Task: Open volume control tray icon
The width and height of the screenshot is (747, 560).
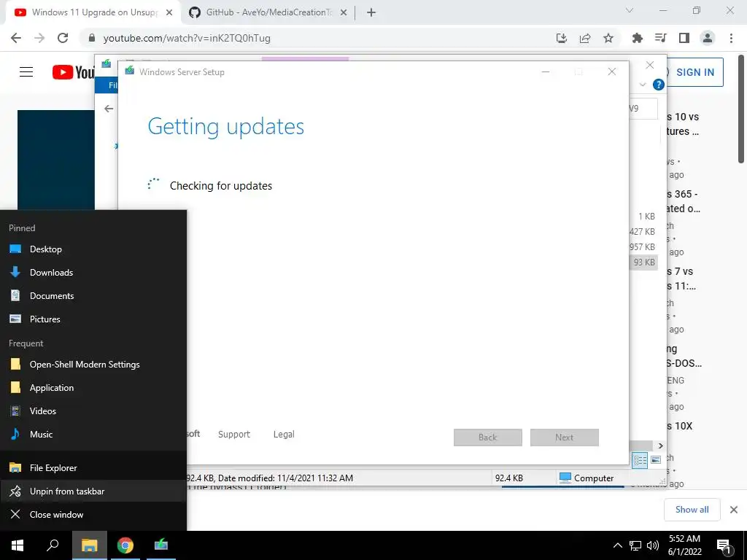Action: [x=653, y=545]
